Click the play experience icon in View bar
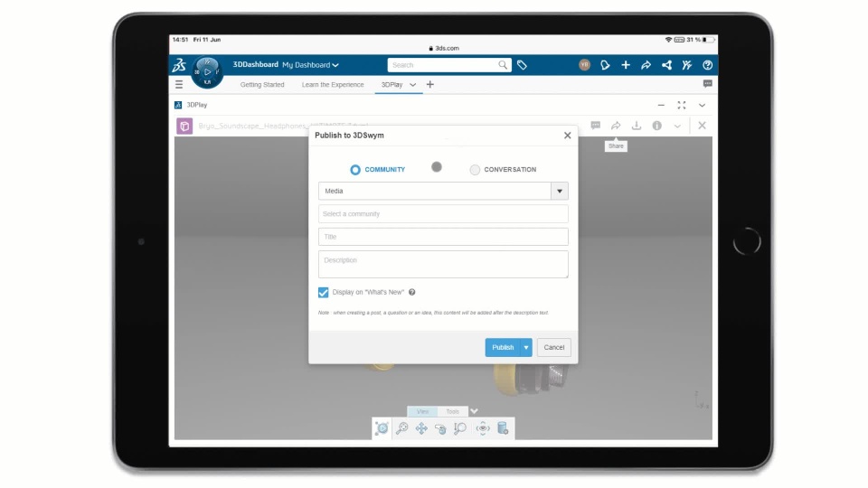This screenshot has width=868, height=488. tap(382, 428)
